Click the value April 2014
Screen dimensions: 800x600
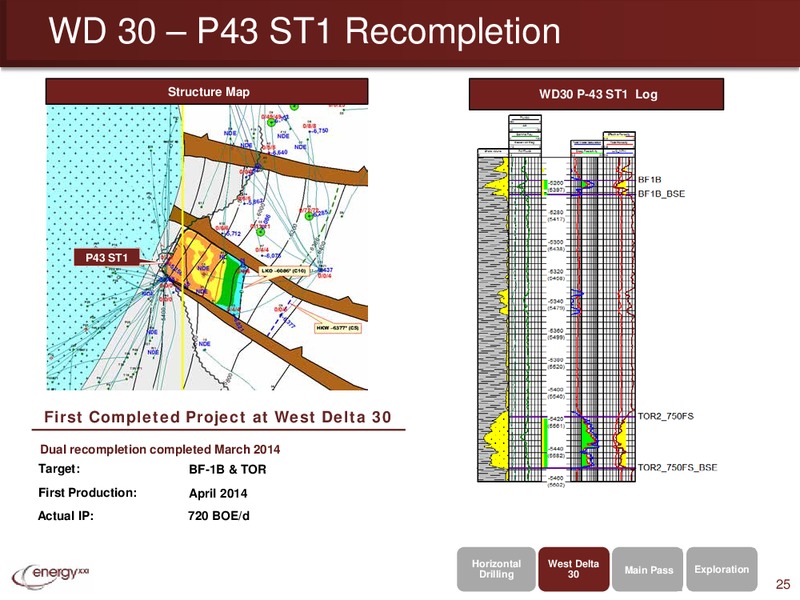pos(218,494)
